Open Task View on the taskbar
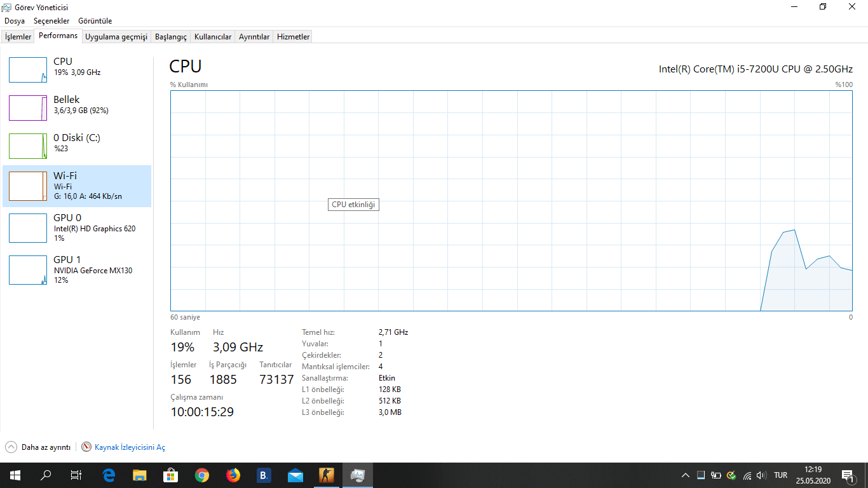 [76, 475]
